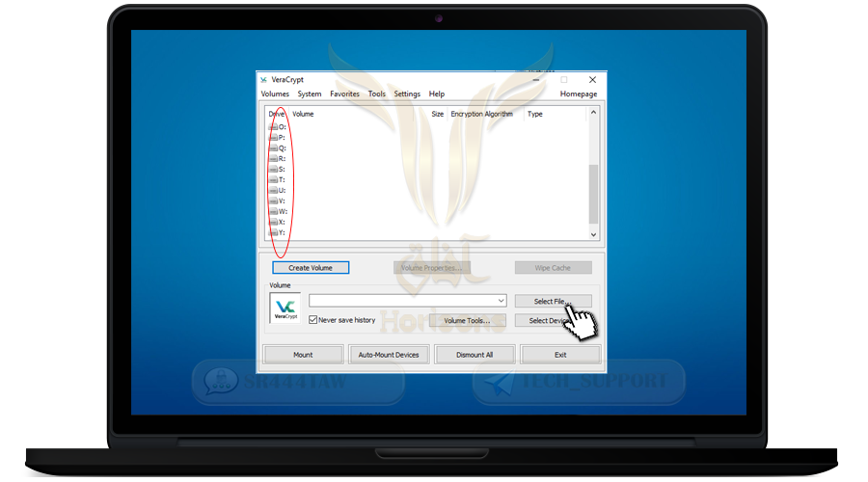Open the Volumes menu
The height and width of the screenshot is (482, 868).
(x=275, y=94)
